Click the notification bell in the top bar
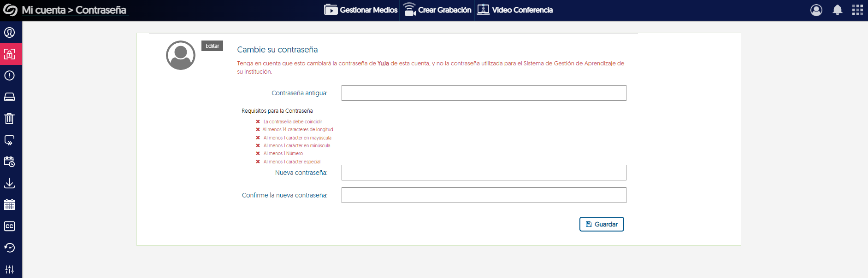This screenshot has height=278, width=868. (x=838, y=10)
